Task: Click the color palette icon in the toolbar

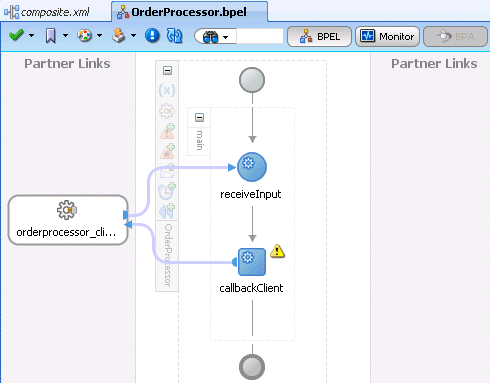Action: 84,35
